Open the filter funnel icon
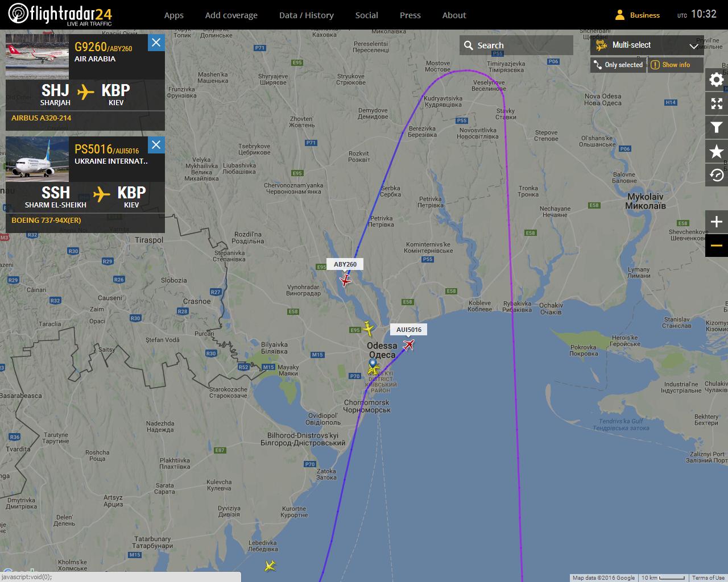 (x=717, y=127)
